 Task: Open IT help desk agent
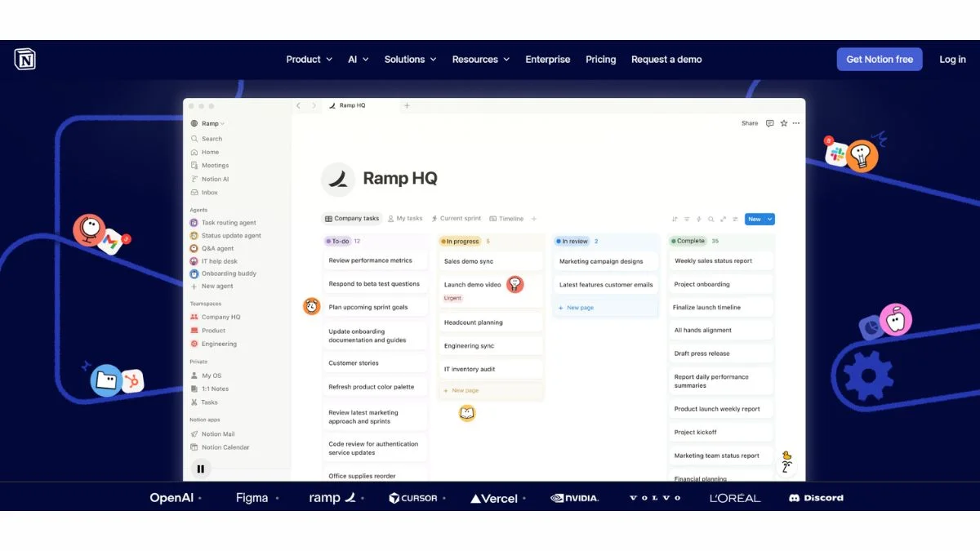pos(214,261)
